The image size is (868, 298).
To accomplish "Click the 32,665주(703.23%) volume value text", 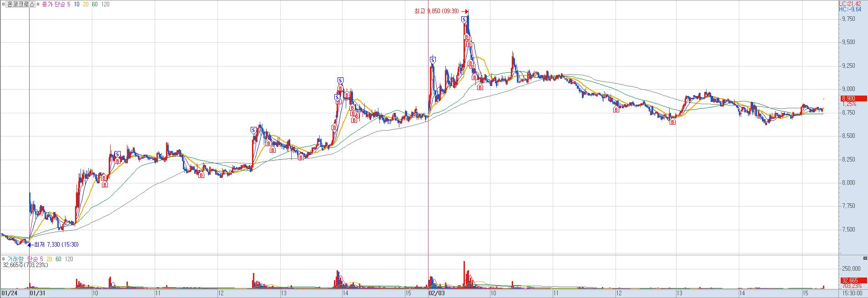I will click(25, 265).
